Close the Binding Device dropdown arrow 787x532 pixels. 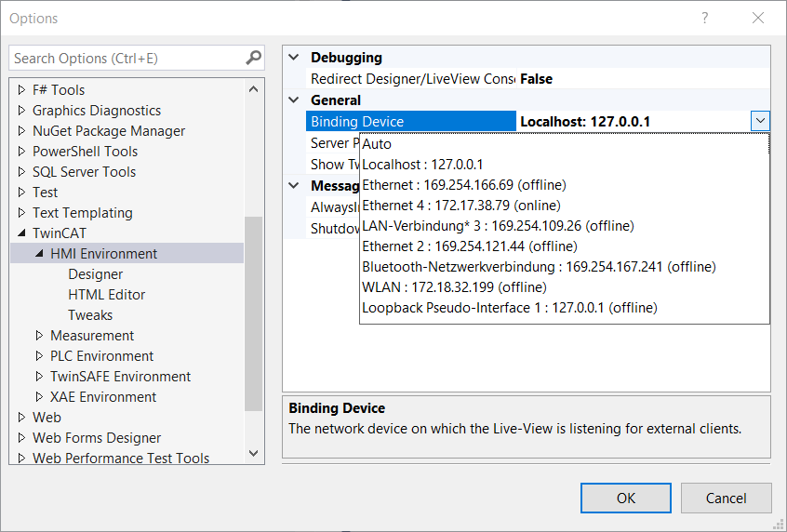coord(760,121)
